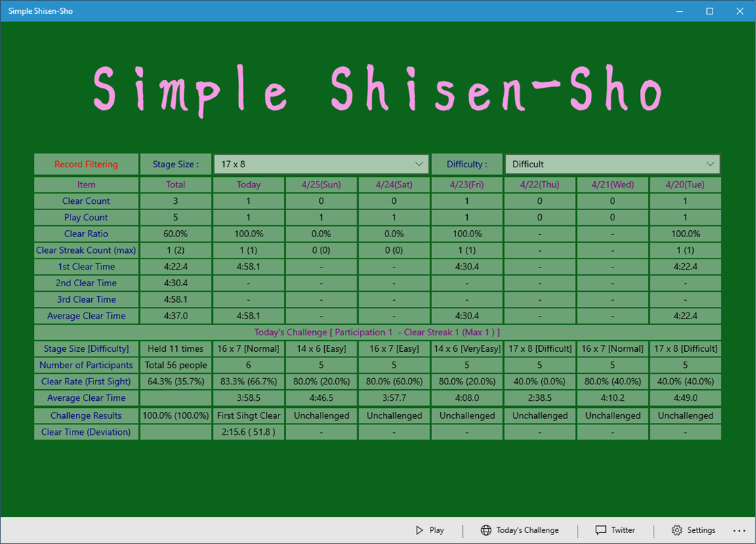Click the Item column header
This screenshot has height=544, width=756.
click(86, 185)
